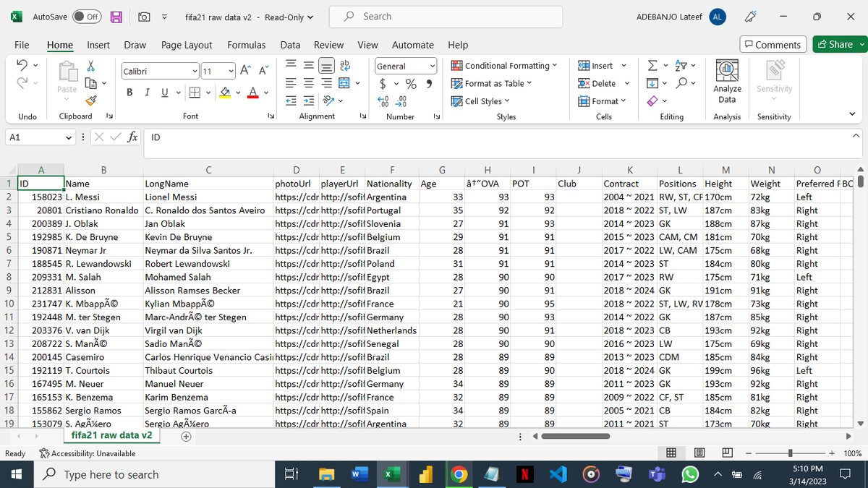Select the Merge & Center icon
Screen dimensions: 868x488
click(345, 82)
